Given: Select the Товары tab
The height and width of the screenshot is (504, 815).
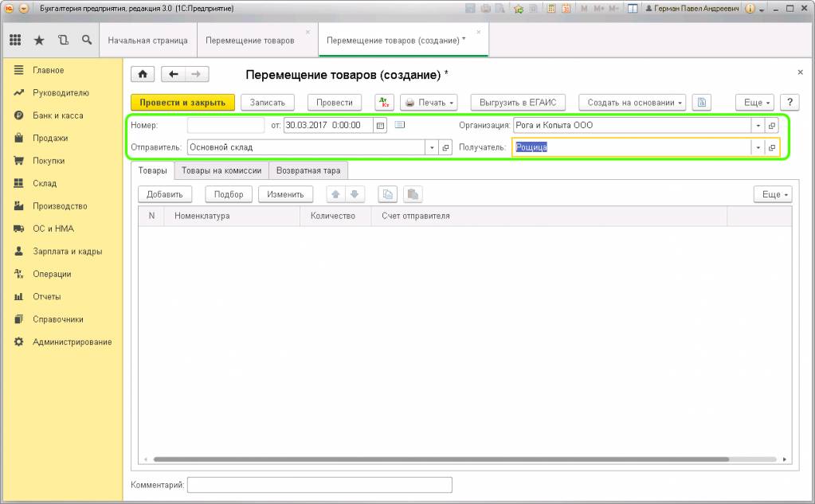Looking at the screenshot, I should 152,170.
